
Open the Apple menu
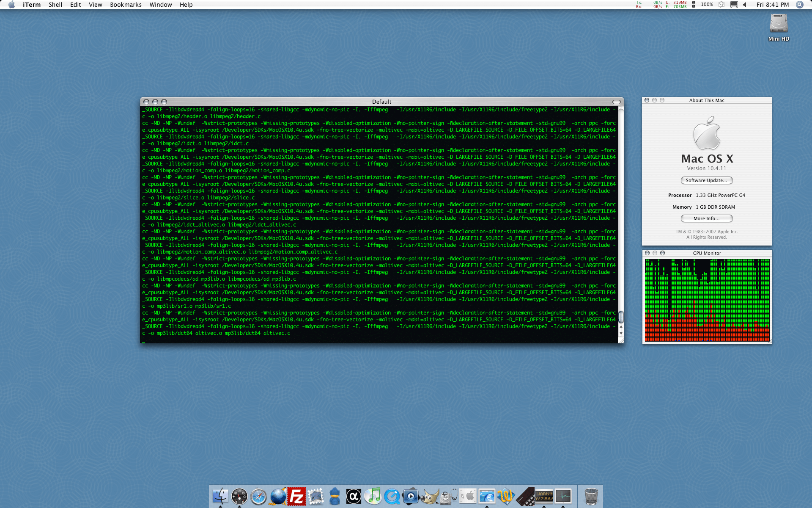[x=11, y=5]
